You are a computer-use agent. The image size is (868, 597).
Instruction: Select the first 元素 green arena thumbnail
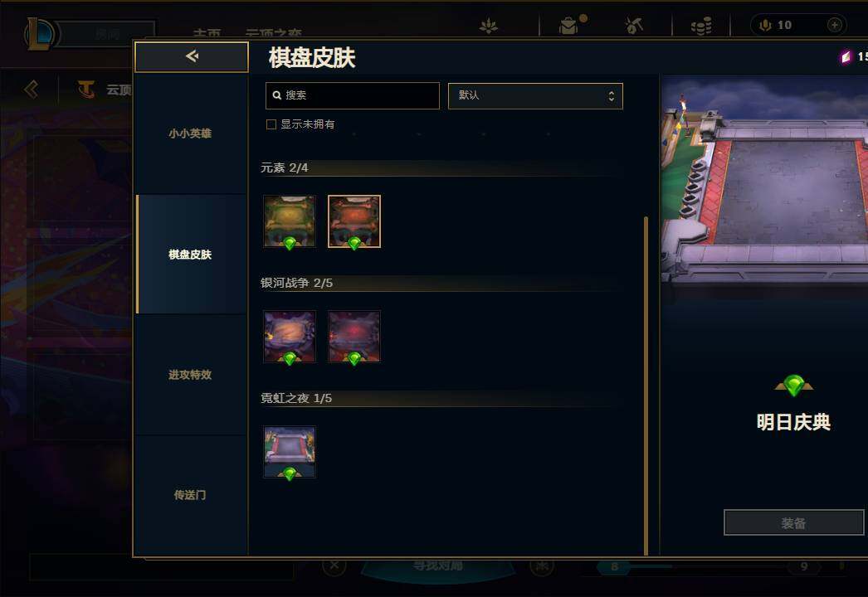290,221
